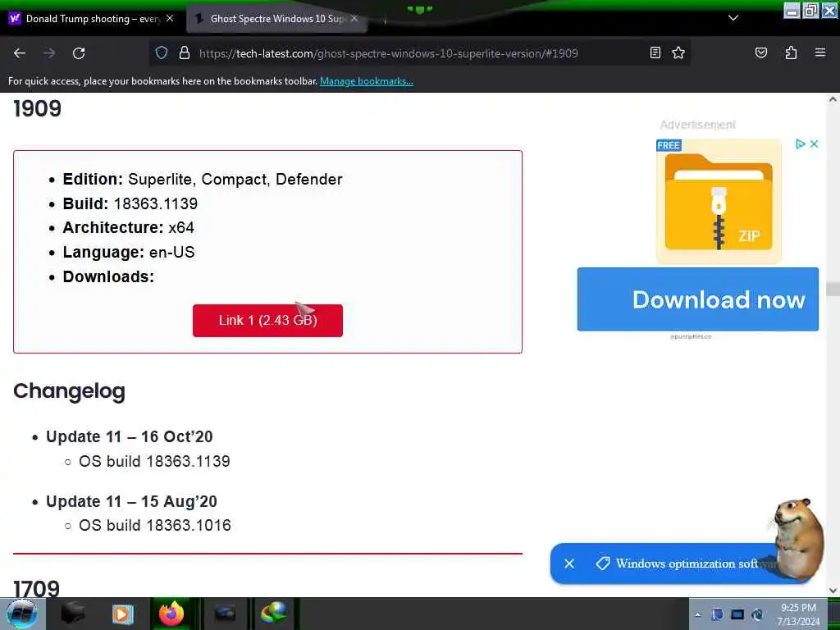Image resolution: width=840 pixels, height=630 pixels.
Task: Click the forward navigation arrow
Action: click(x=49, y=53)
